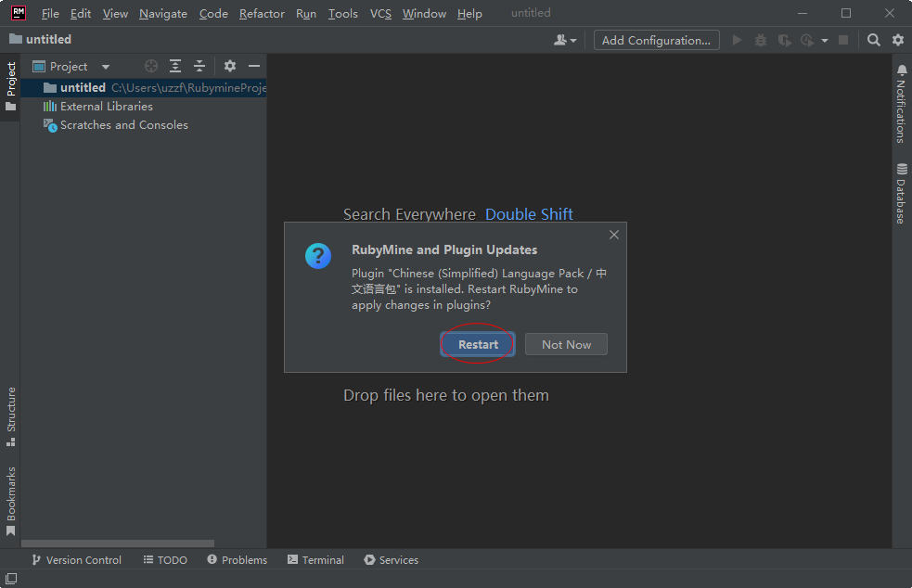
Task: Toggle tool window bars icon at bottom-left
Action: click(x=11, y=579)
